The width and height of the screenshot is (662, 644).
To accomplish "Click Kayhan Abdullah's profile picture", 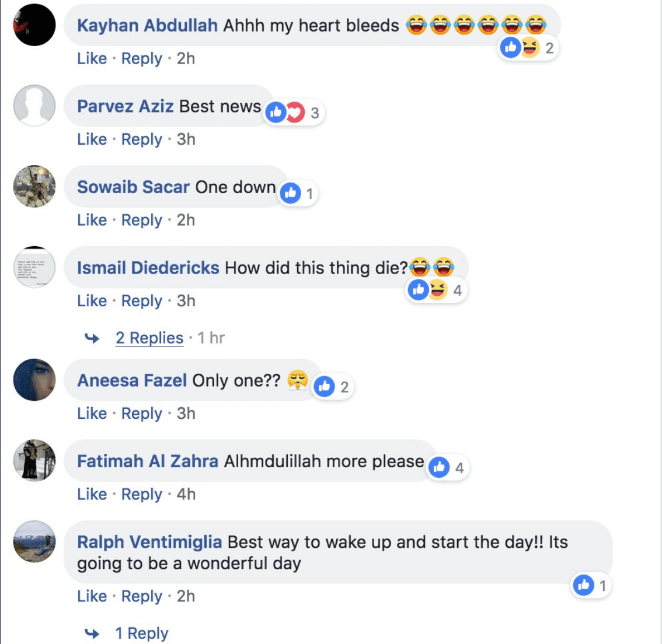I will tap(34, 26).
